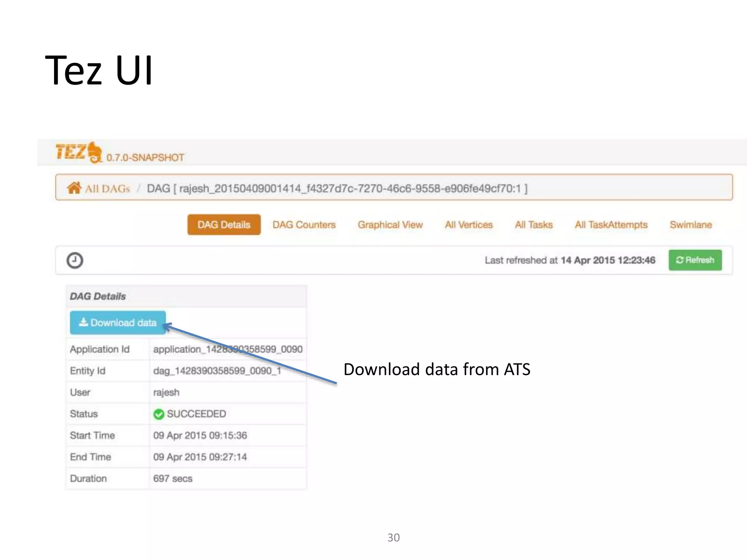The width and height of the screenshot is (747, 560).
Task: Click the user value rajesh
Action: 166,393
